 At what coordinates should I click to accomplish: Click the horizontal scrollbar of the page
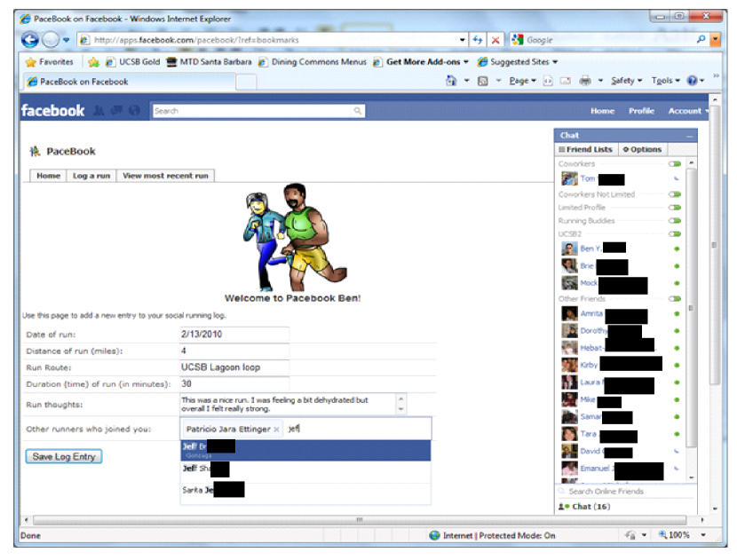click(x=360, y=520)
